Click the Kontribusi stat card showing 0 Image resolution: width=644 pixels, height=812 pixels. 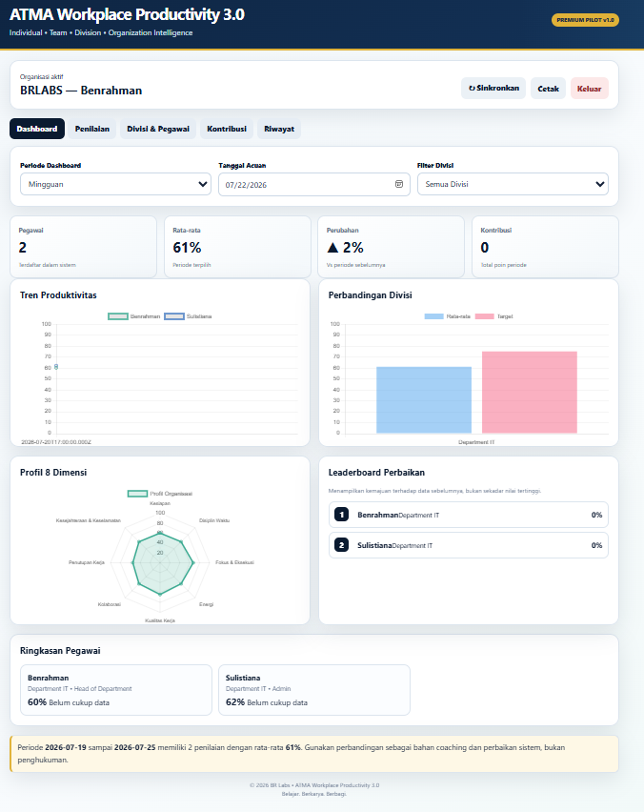pos(546,247)
